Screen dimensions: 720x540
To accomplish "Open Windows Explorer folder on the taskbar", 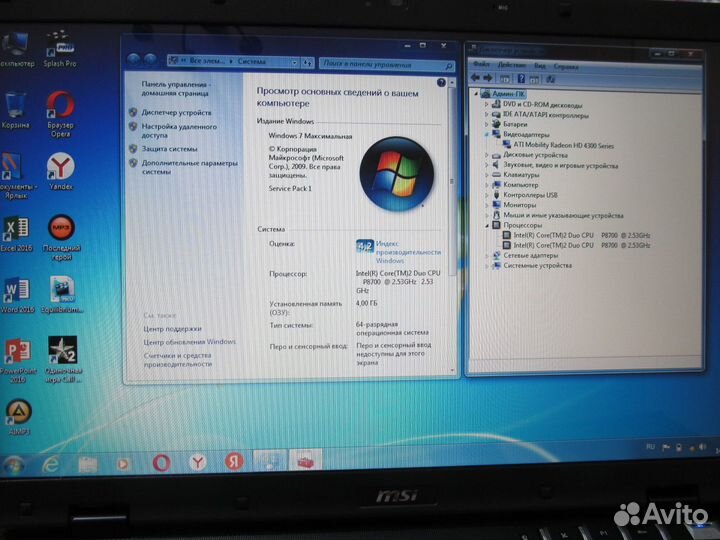I will point(87,464).
